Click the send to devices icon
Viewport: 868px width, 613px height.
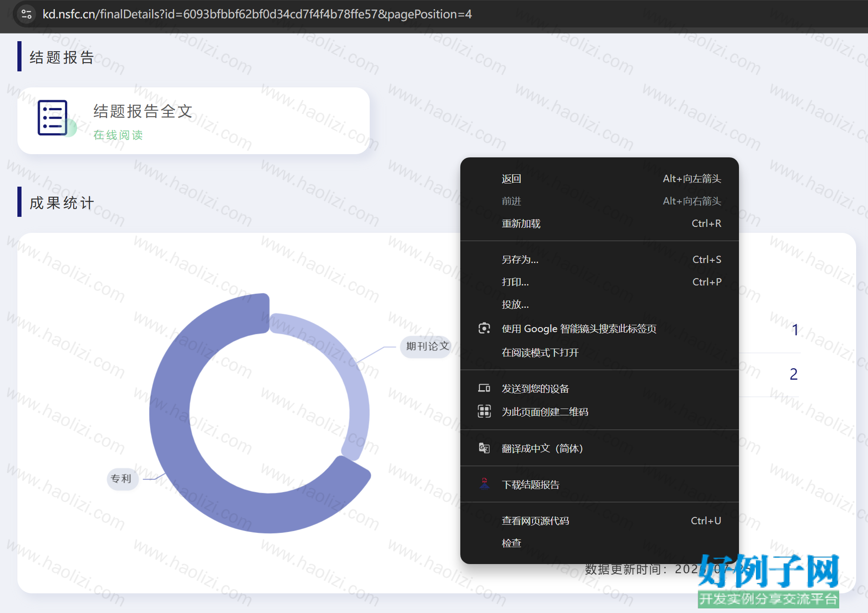[x=484, y=388]
